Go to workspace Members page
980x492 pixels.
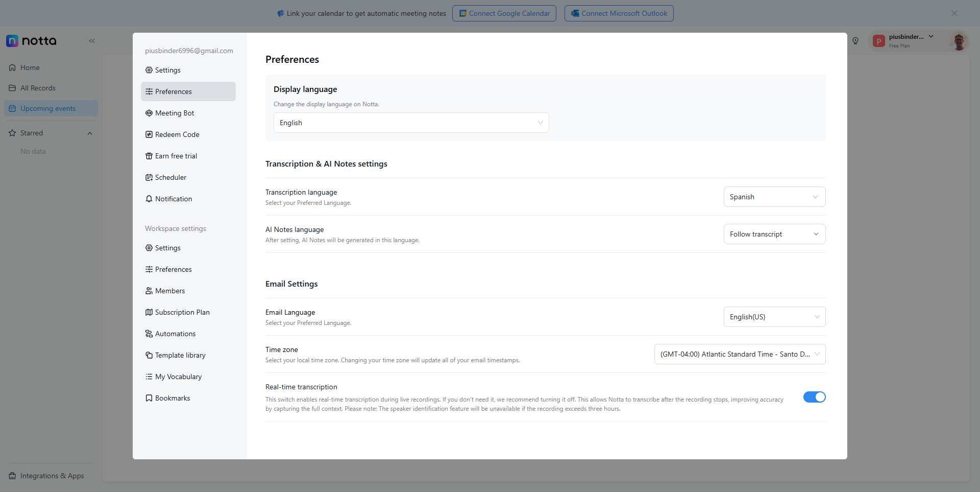170,291
